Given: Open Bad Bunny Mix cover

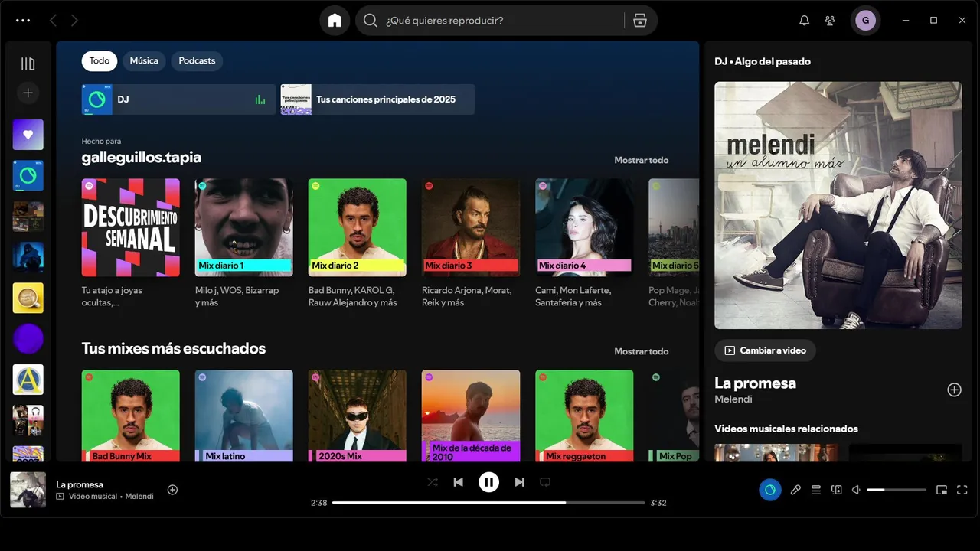Looking at the screenshot, I should 131,416.
